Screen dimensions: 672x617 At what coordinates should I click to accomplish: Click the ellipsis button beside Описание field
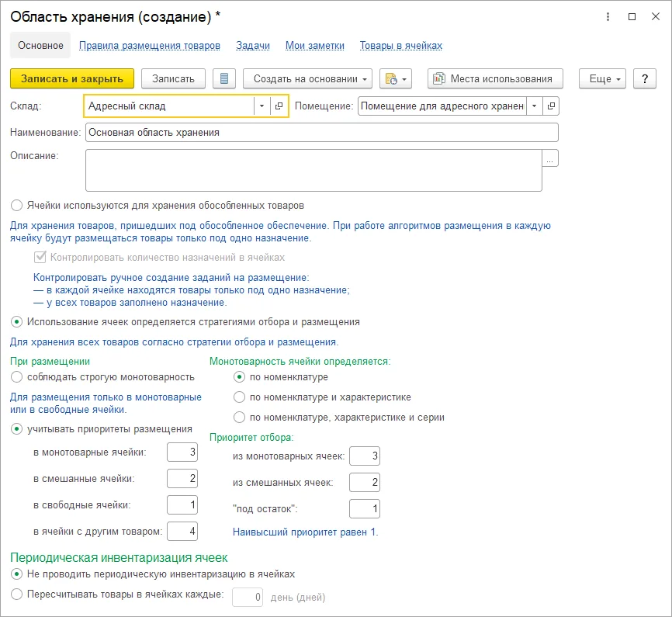tap(550, 158)
